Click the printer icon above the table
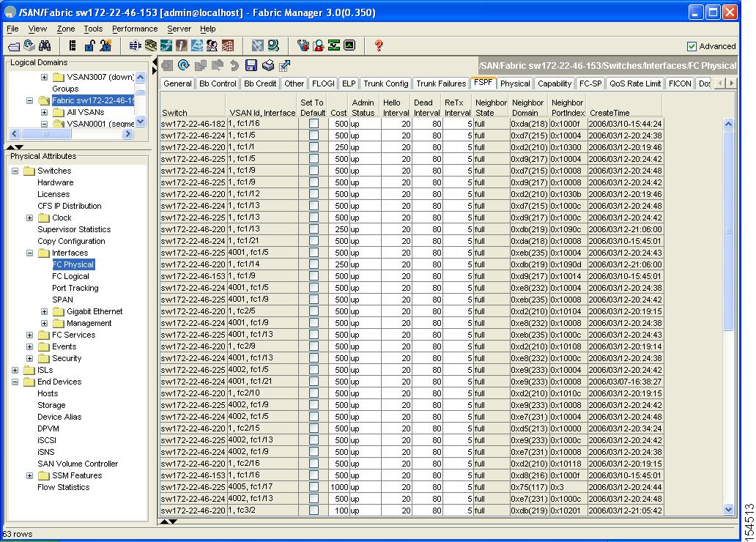The width and height of the screenshot is (756, 542). pyautogui.click(x=268, y=66)
